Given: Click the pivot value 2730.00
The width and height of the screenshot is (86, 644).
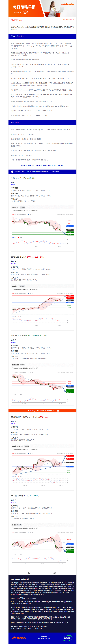Looking at the screenshot, I should click(14, 502).
